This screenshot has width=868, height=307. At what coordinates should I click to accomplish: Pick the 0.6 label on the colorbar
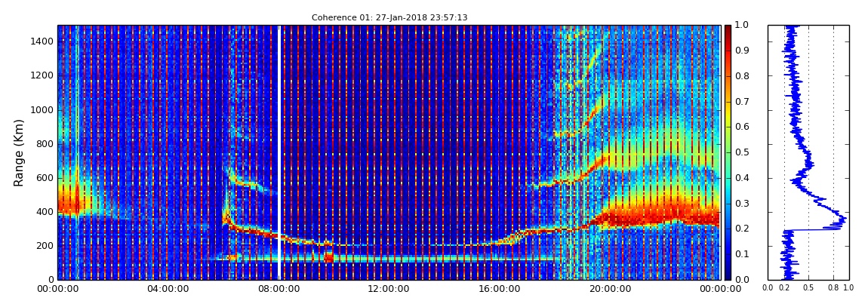(x=740, y=127)
